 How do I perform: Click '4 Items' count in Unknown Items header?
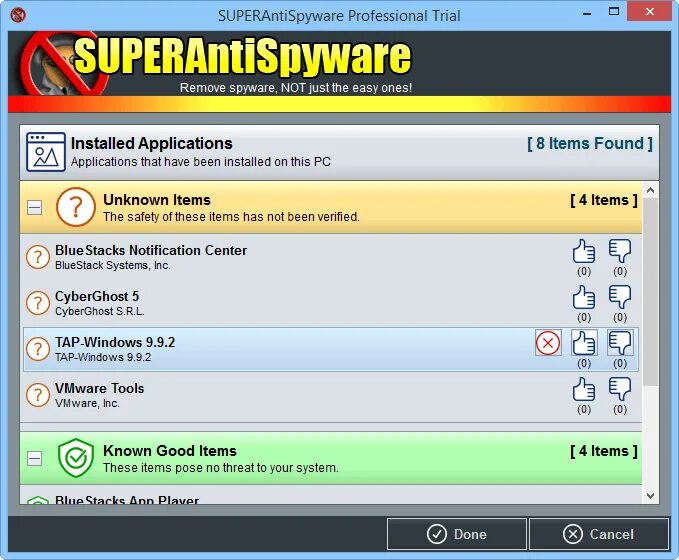604,200
